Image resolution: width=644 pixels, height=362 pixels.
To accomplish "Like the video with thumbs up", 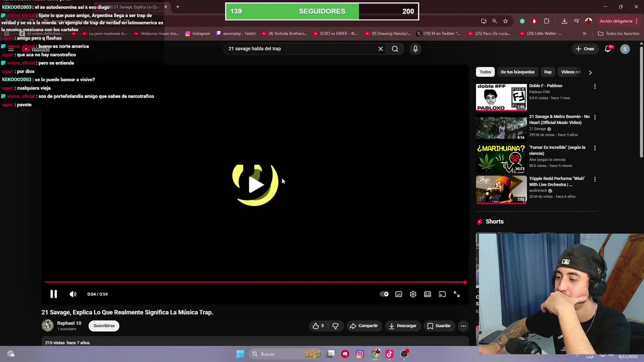I will [318, 326].
